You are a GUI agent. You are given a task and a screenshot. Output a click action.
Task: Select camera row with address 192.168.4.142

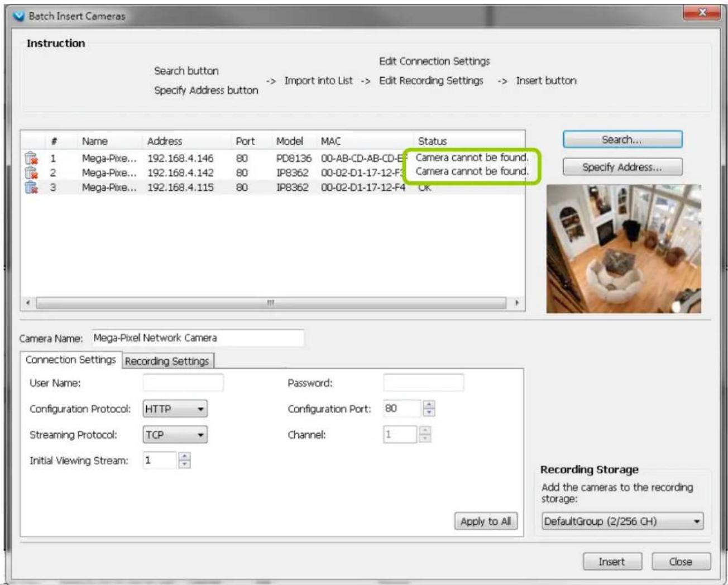point(274,172)
